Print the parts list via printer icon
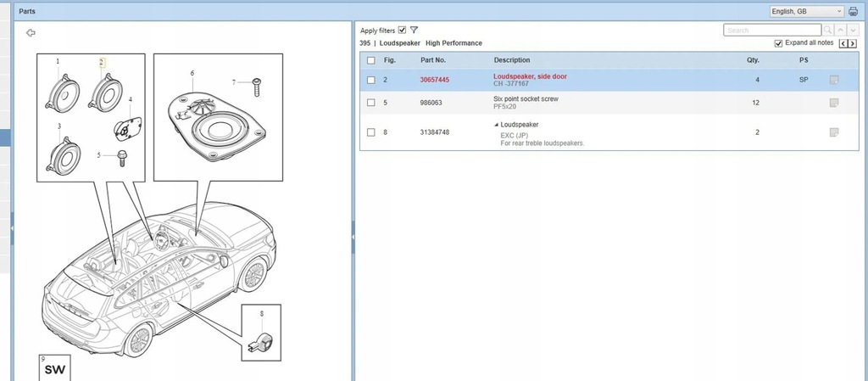Image resolution: width=868 pixels, height=381 pixels. click(x=853, y=11)
